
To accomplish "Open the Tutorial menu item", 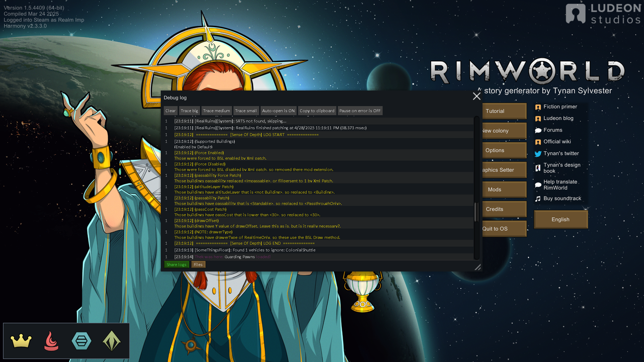I will pyautogui.click(x=504, y=111).
